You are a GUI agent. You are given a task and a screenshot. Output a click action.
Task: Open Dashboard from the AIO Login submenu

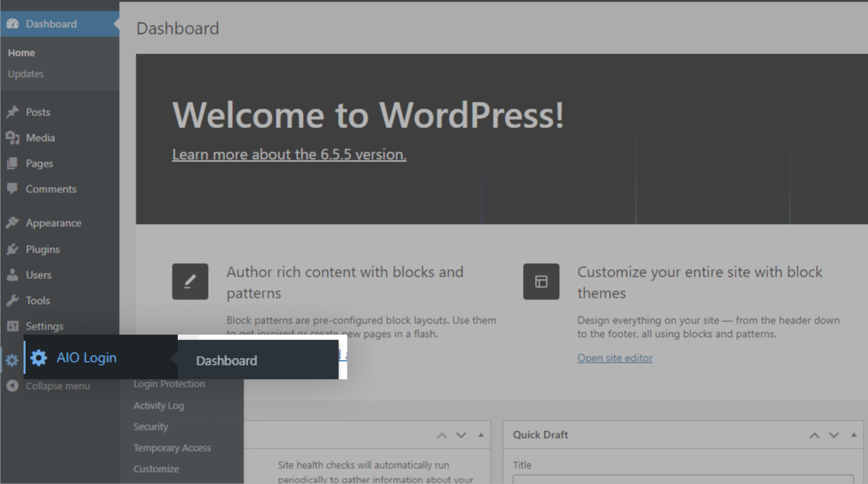click(x=226, y=361)
